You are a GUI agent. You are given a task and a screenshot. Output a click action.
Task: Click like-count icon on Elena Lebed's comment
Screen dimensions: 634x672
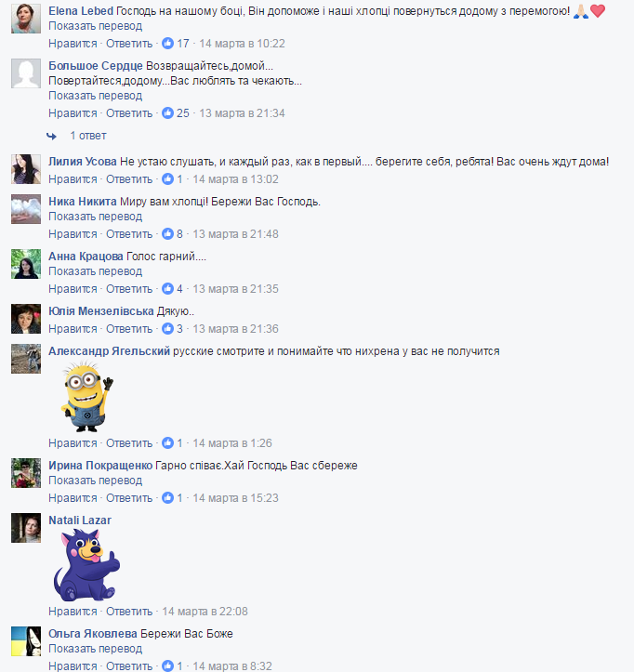(167, 44)
